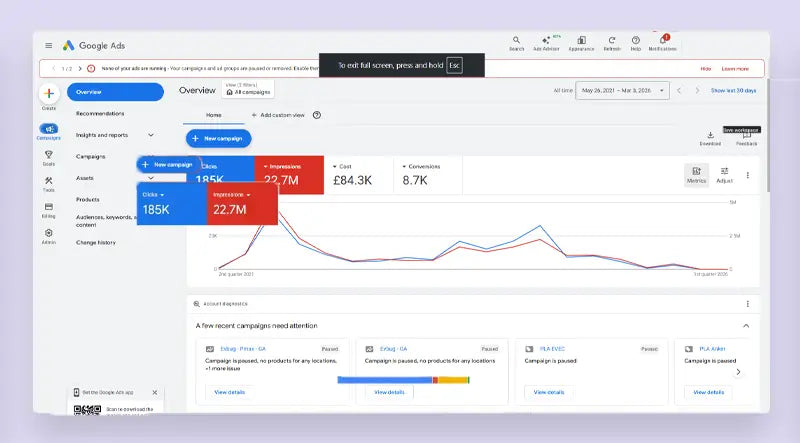Open the Admin gear icon
The height and width of the screenshot is (443, 800).
point(49,233)
